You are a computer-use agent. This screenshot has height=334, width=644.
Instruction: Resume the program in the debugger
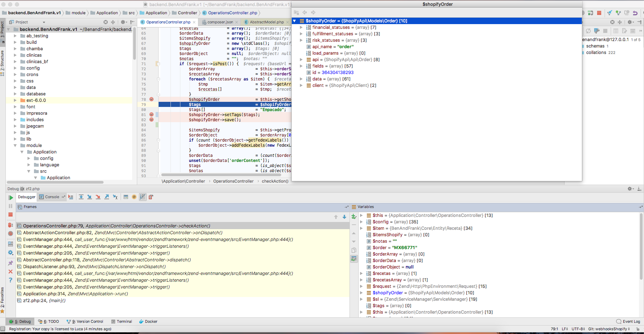pyautogui.click(x=11, y=198)
